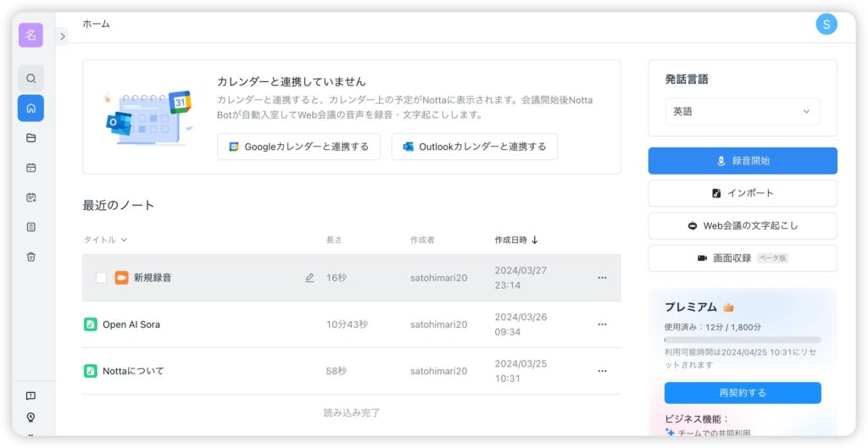Click the usage minutes progress bar

click(742, 340)
